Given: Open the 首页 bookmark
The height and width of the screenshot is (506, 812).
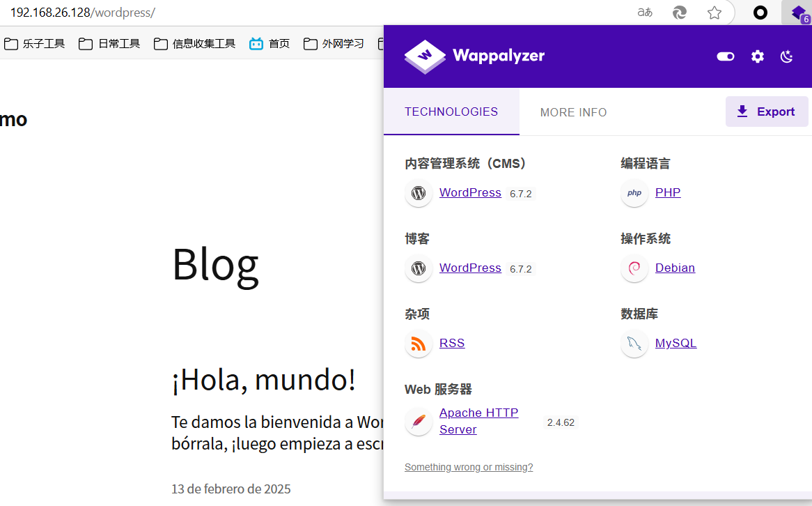Looking at the screenshot, I should pos(270,43).
